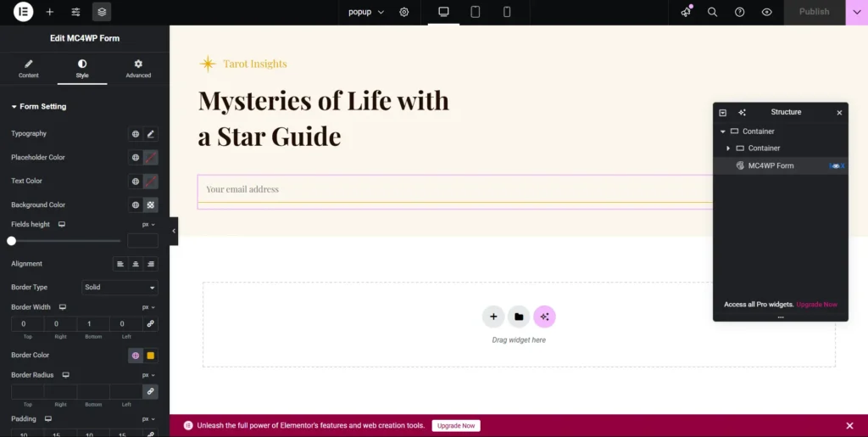Open the popup document dropdown
The height and width of the screenshot is (437, 868).
click(366, 12)
